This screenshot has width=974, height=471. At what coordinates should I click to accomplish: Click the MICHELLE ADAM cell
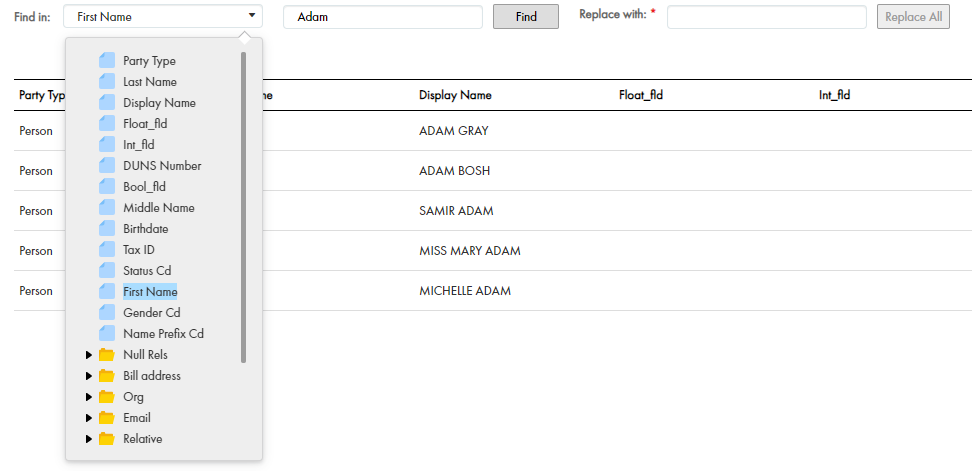point(465,291)
